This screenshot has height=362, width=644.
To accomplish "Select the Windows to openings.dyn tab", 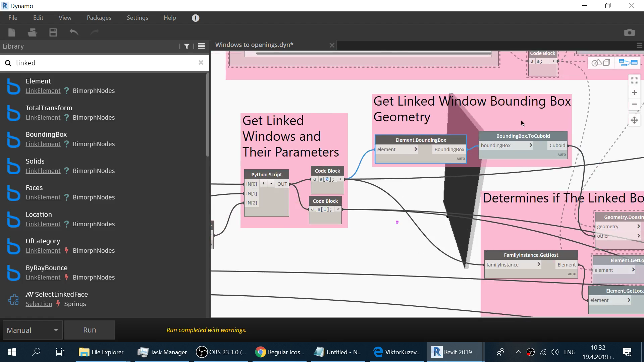I will pyautogui.click(x=254, y=45).
